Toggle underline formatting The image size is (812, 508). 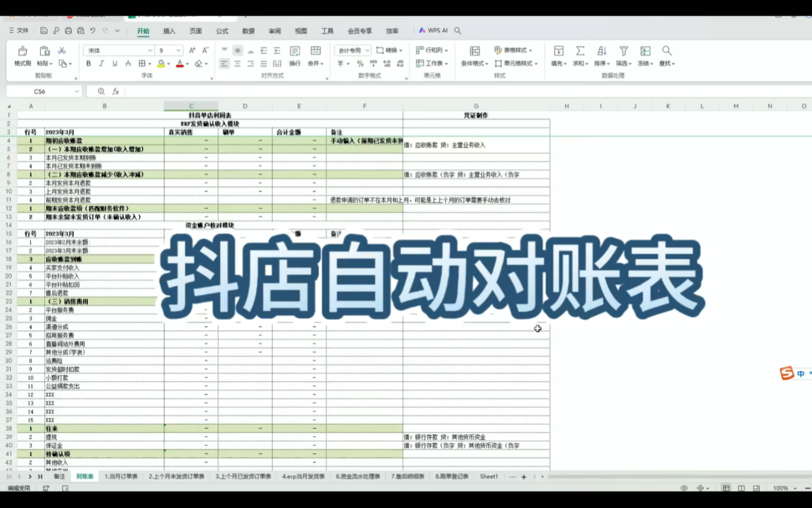pyautogui.click(x=114, y=64)
